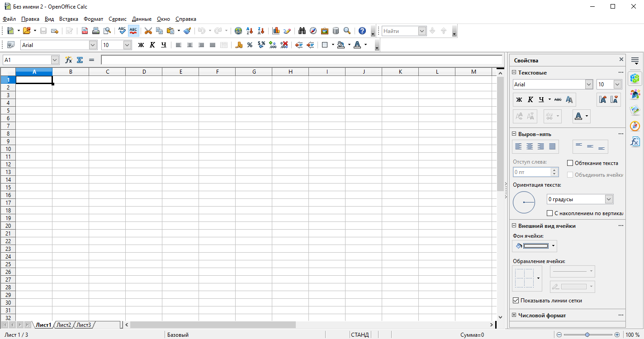Open cell background color dropdown arrow
Screen dimensions: 644x339
(x=554, y=246)
